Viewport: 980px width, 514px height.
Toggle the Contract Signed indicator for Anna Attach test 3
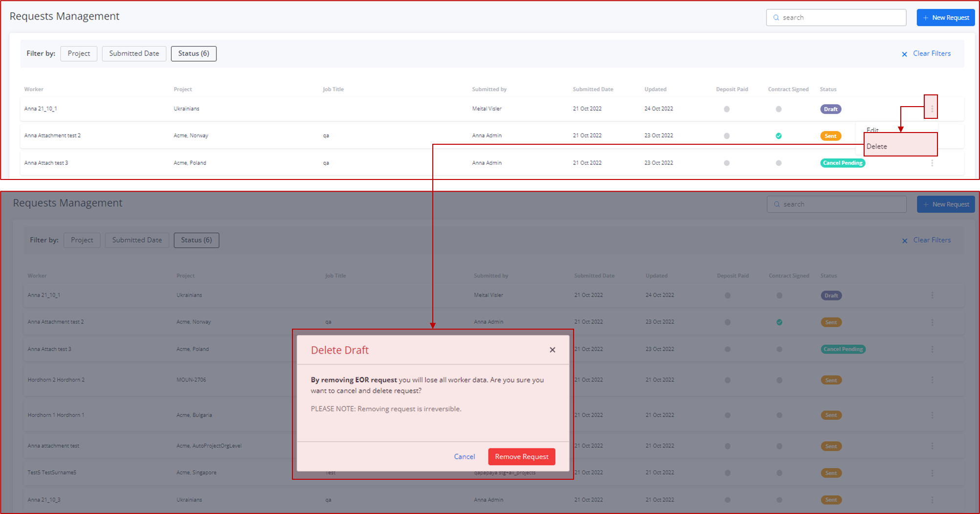point(779,162)
